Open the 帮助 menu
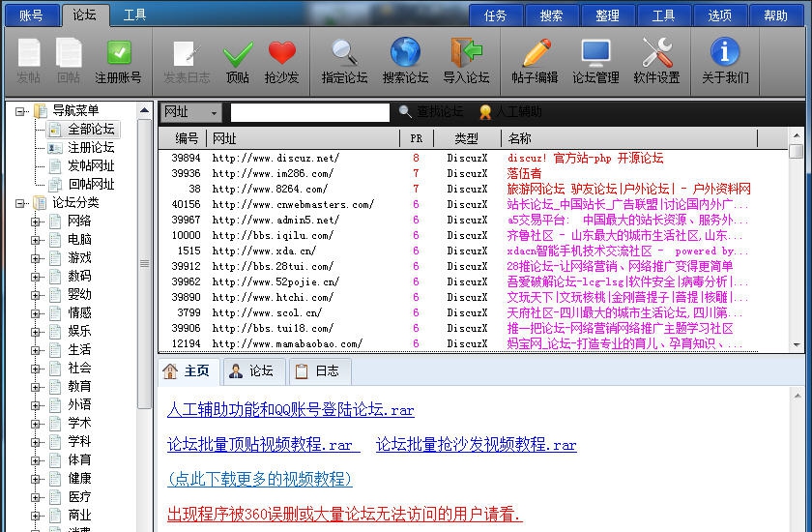This screenshot has height=532, width=812. [776, 15]
